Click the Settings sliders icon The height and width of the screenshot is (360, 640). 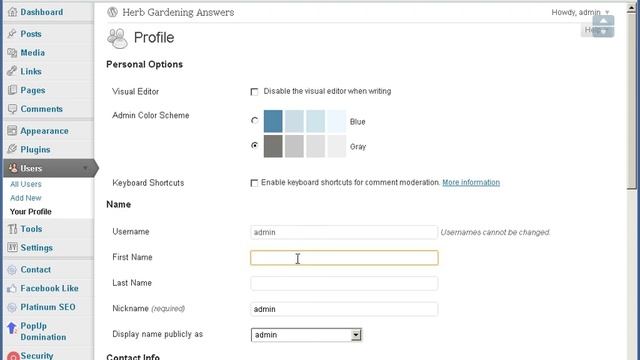[13, 248]
